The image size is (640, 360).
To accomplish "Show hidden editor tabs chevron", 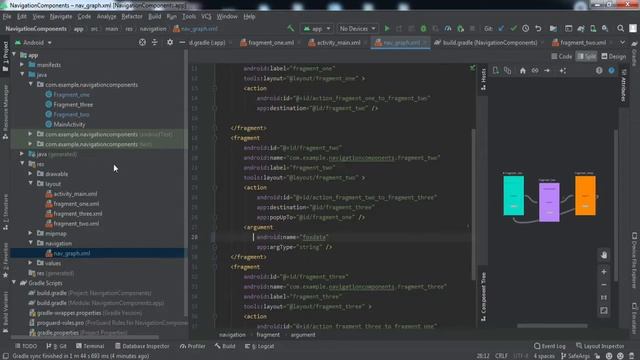I will [622, 42].
